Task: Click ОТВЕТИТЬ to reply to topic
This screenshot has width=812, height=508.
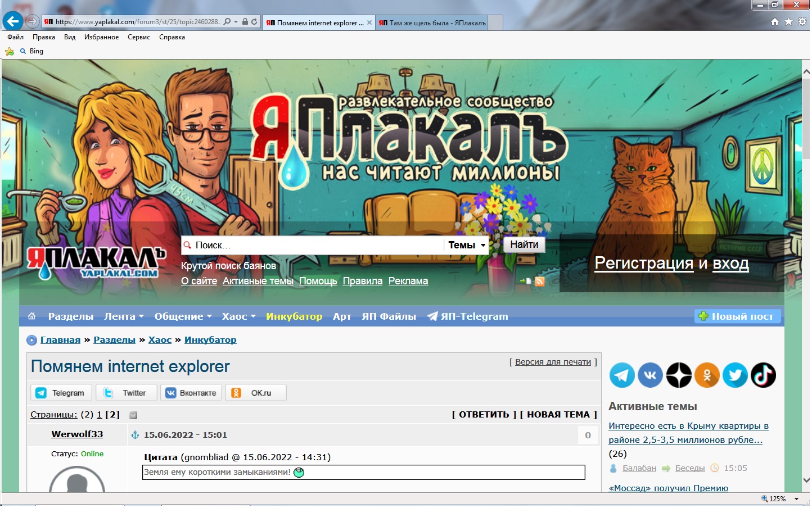Action: click(484, 415)
